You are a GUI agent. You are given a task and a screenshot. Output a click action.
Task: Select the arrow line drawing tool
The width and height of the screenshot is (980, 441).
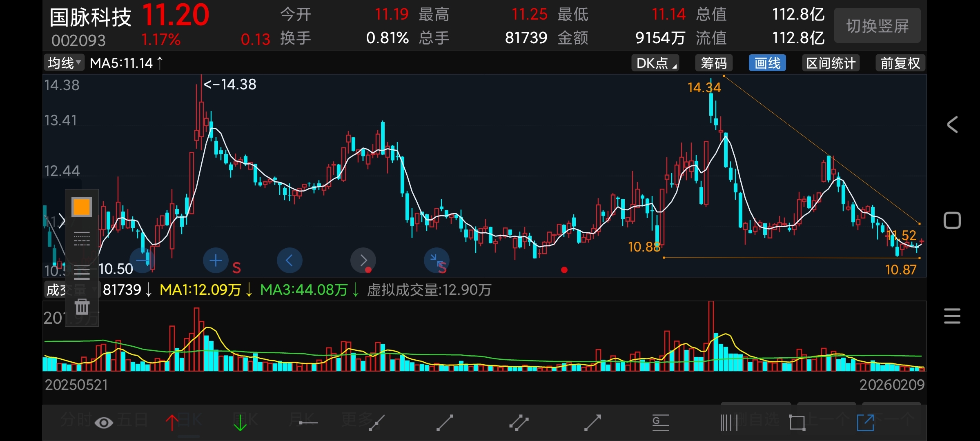point(592,423)
